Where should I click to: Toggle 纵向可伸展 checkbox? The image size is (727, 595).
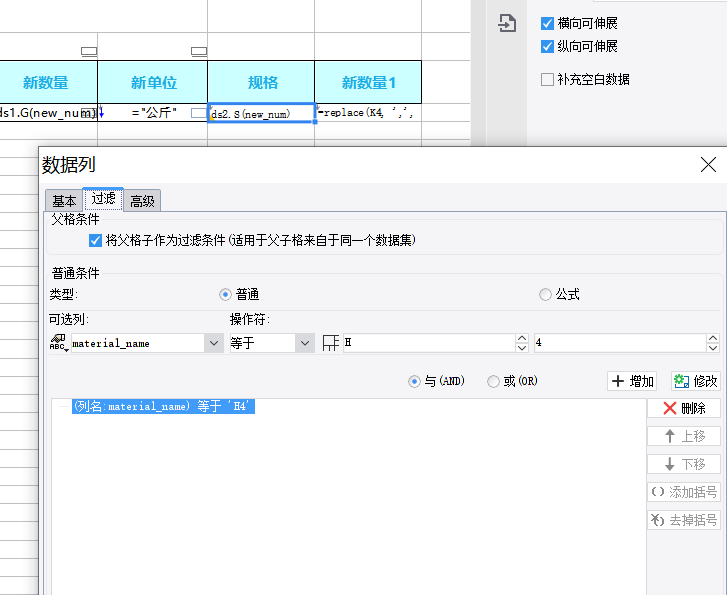(x=547, y=46)
